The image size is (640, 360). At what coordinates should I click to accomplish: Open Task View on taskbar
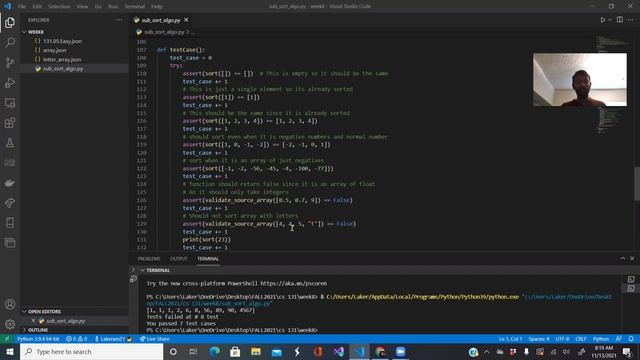point(193,351)
